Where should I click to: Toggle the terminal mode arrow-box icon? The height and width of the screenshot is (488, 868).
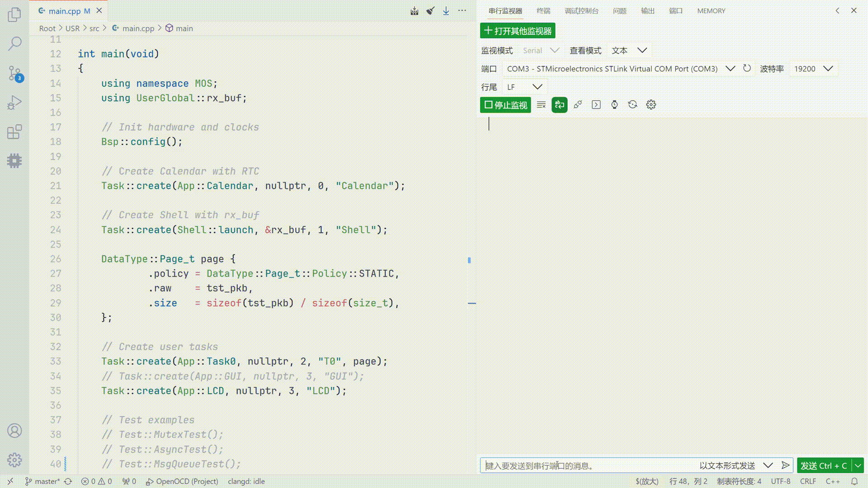[x=596, y=105]
